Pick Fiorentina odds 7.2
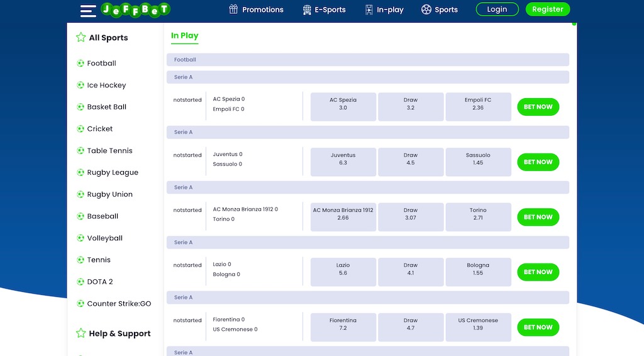The width and height of the screenshot is (644, 356). [x=343, y=327]
